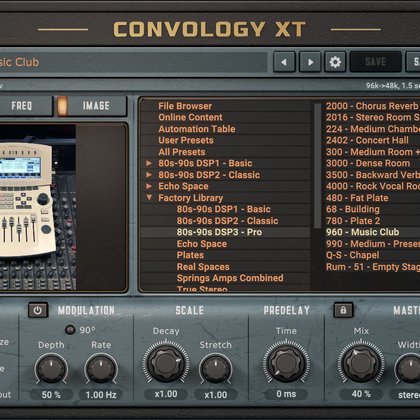Expand the 80s-90s DSP1 - Basic top-level folder
The width and height of the screenshot is (420, 420).
(149, 163)
